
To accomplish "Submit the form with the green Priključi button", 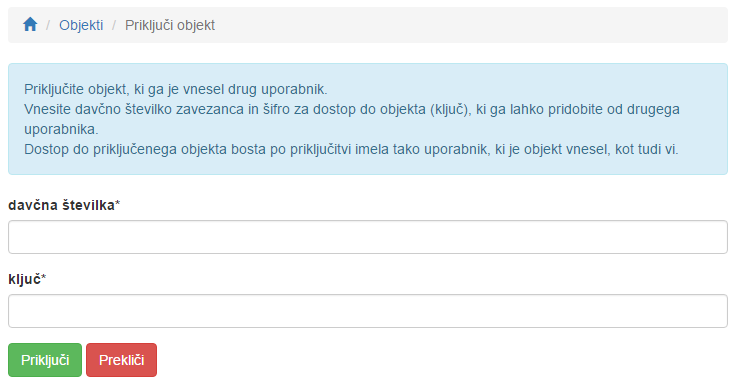I will (x=45, y=360).
